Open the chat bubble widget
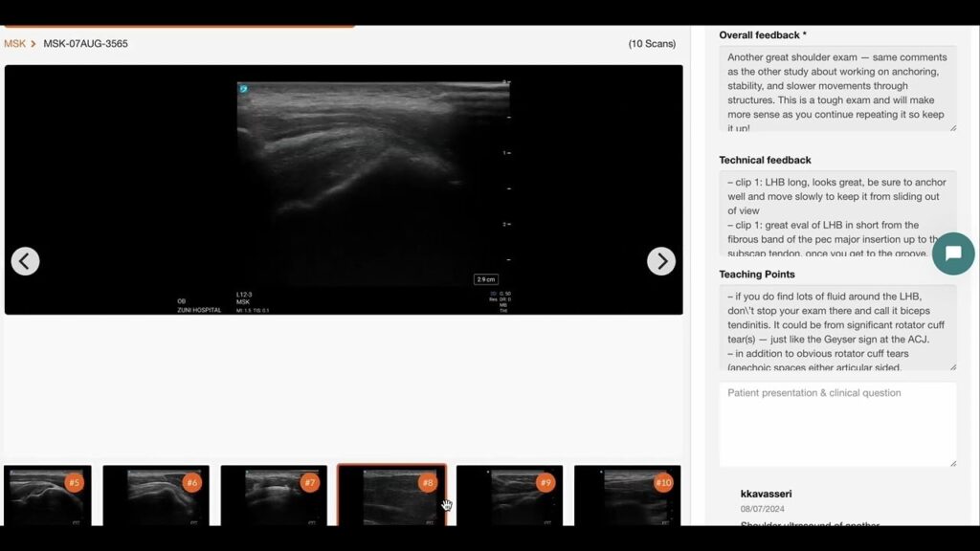980x551 pixels. (x=953, y=253)
